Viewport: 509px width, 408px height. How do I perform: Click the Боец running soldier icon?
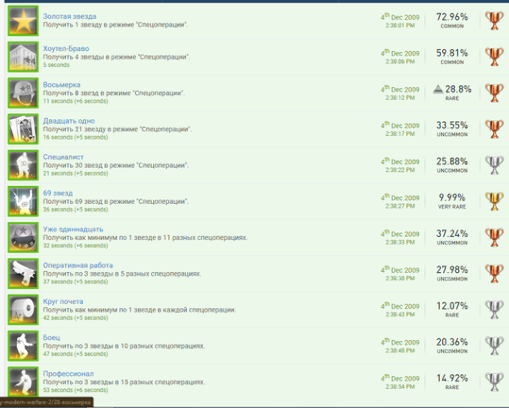tap(23, 346)
